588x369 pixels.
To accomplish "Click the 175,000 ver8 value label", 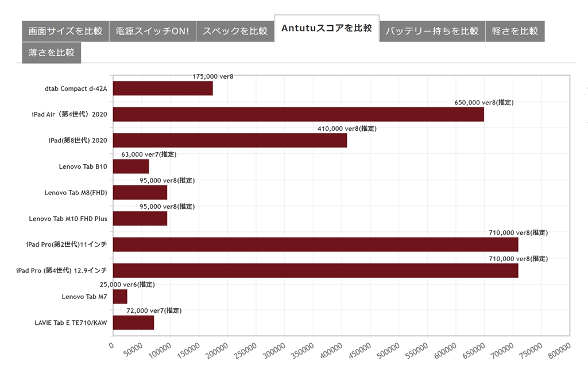I will pyautogui.click(x=213, y=76).
